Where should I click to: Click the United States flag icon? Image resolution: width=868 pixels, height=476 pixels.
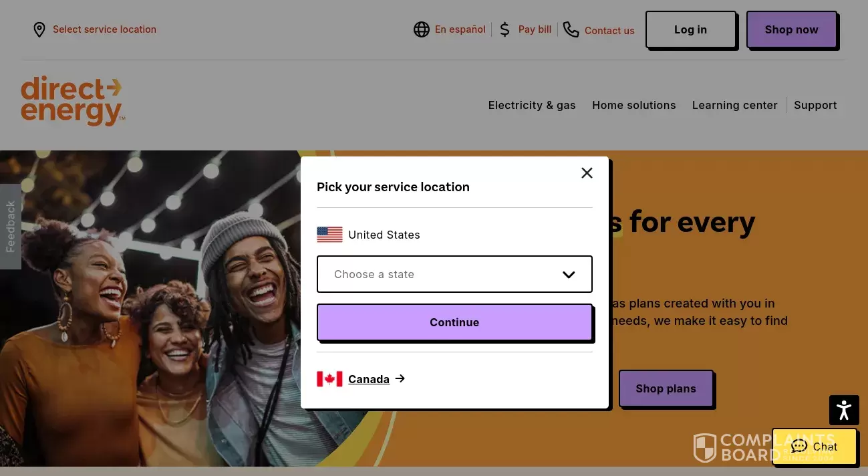(329, 235)
